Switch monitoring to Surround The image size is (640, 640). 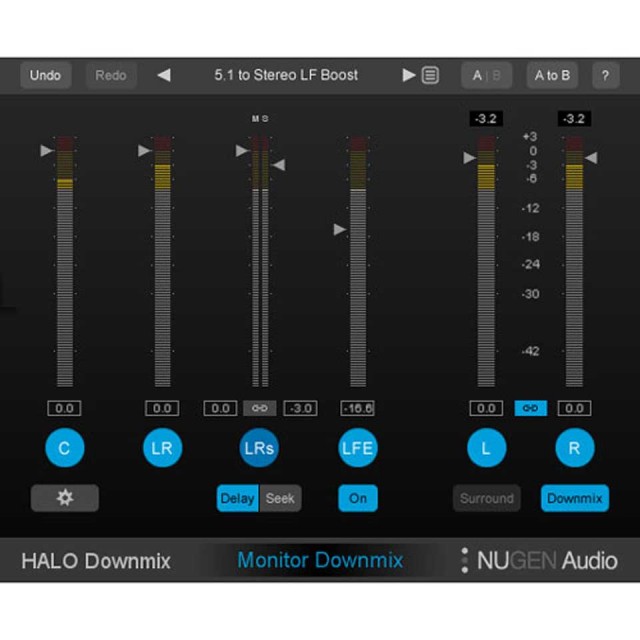click(x=487, y=498)
